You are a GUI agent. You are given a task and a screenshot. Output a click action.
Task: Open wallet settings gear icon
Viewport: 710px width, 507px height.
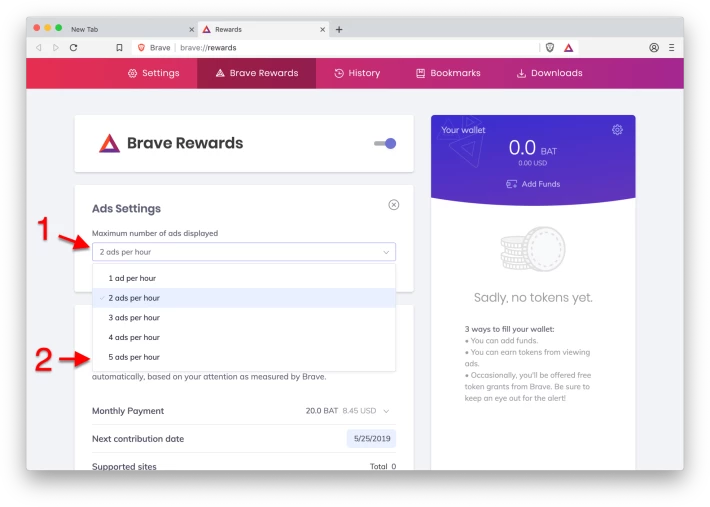click(x=617, y=130)
